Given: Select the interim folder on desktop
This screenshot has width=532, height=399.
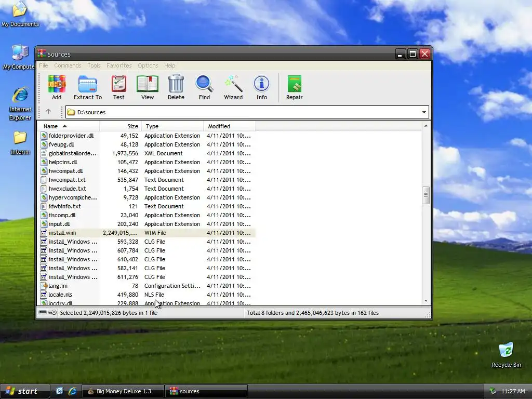Looking at the screenshot, I should click(20, 143).
